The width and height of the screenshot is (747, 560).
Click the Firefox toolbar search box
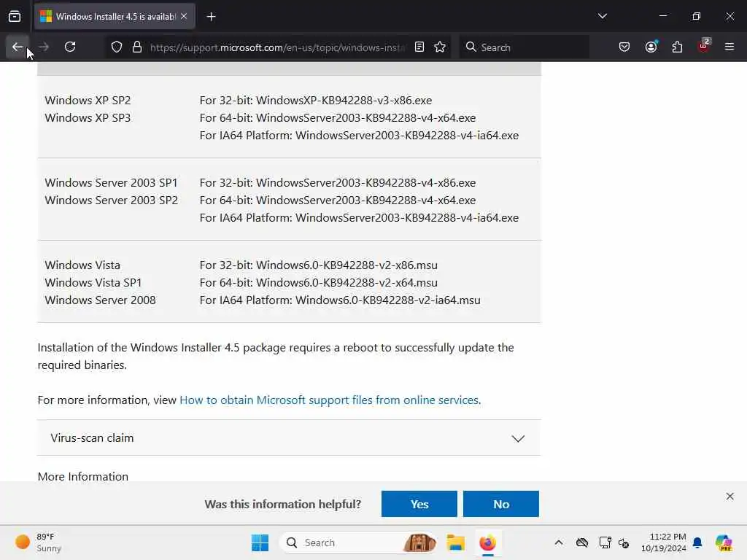pos(524,47)
